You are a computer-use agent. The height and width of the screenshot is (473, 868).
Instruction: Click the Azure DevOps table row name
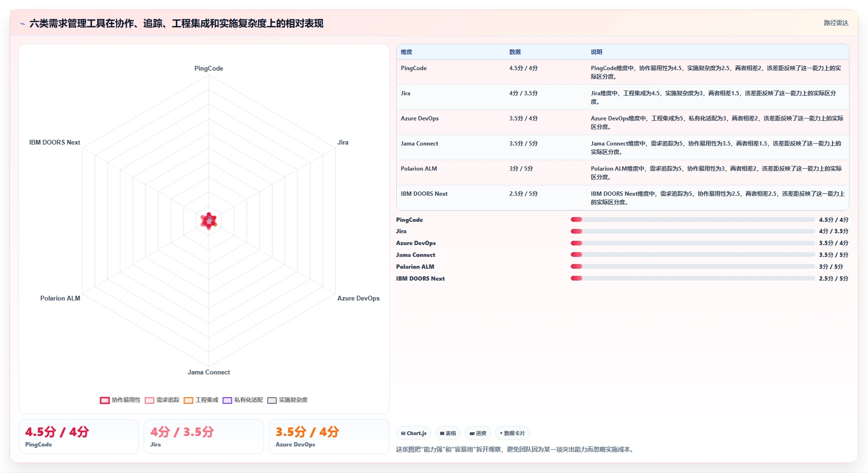(420, 118)
